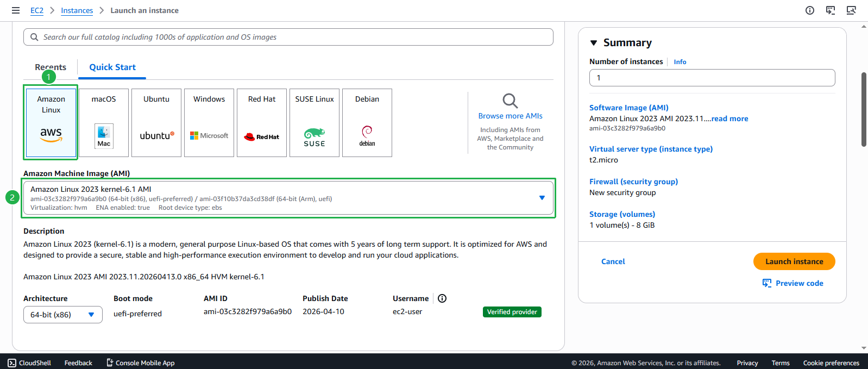This screenshot has width=868, height=369.
Task: Click the 1 volume(s) - 8 GiB text
Action: pyautogui.click(x=622, y=225)
